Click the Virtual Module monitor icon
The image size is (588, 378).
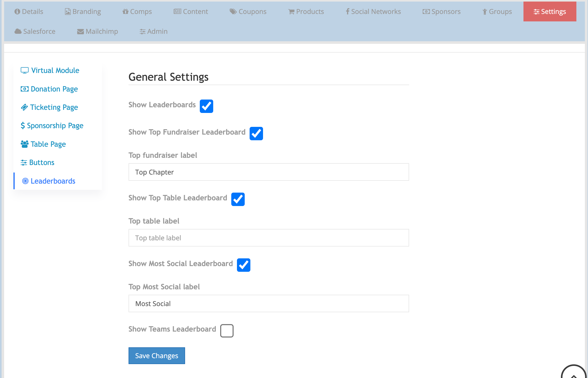(25, 70)
